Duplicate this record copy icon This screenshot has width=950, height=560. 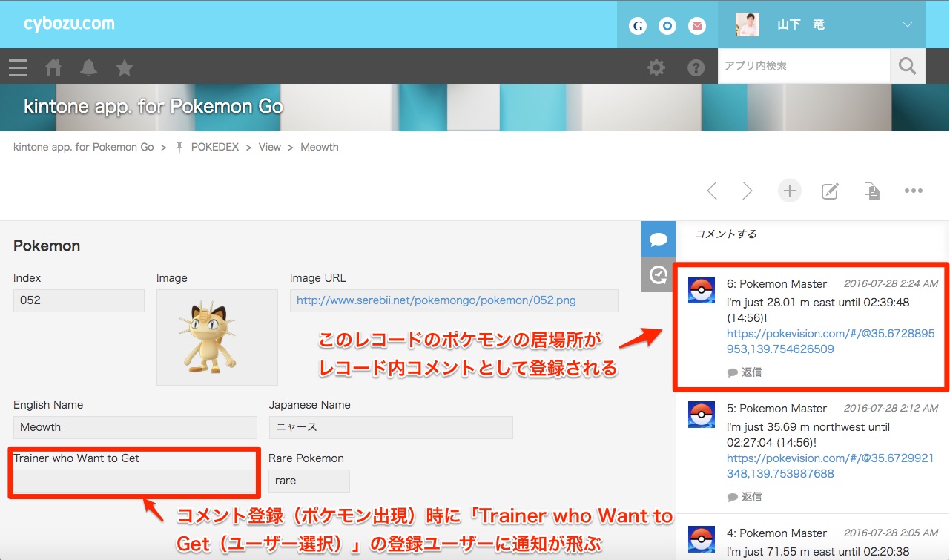872,191
